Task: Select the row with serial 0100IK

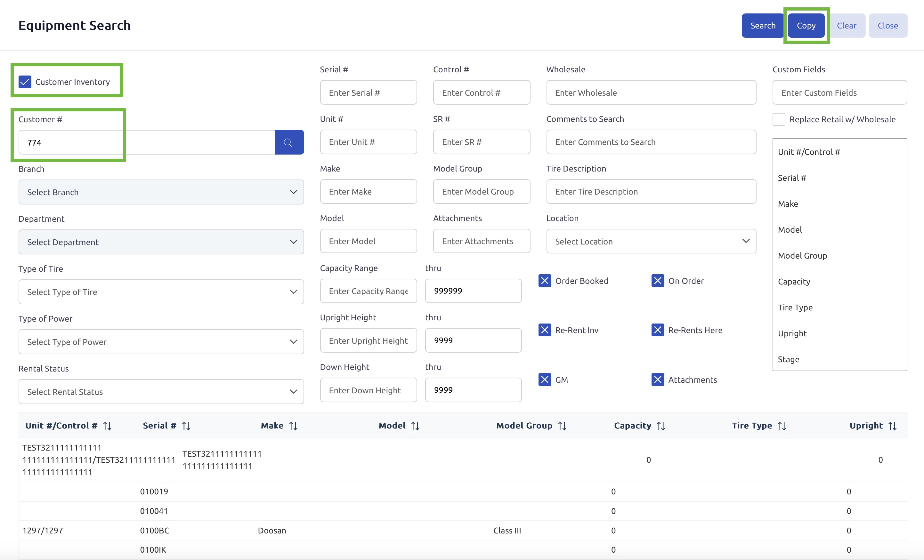Action: 463,549
